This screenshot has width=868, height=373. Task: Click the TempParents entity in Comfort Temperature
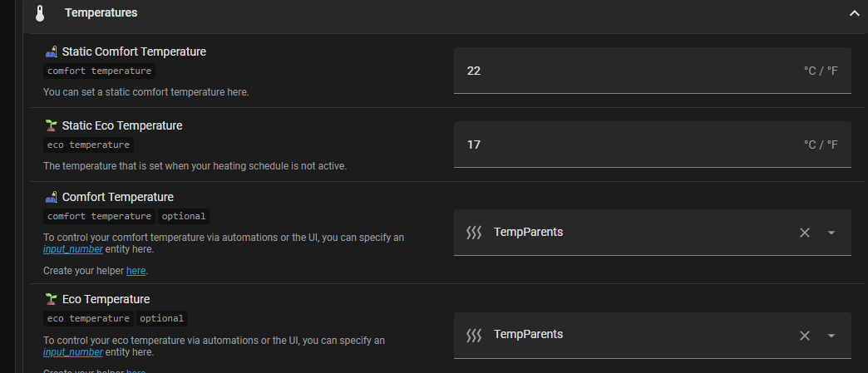528,233
